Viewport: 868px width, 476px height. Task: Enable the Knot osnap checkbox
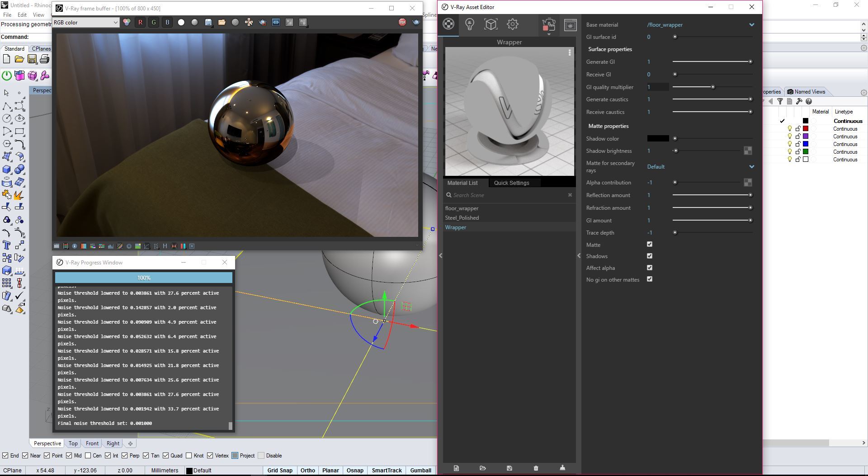(x=189, y=456)
